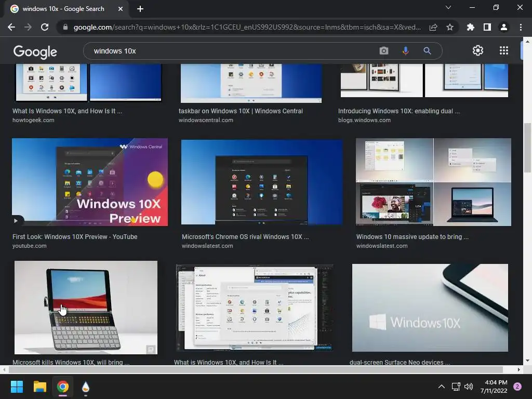Submit search with the magnifier icon
The image size is (532, 399).
click(x=427, y=51)
